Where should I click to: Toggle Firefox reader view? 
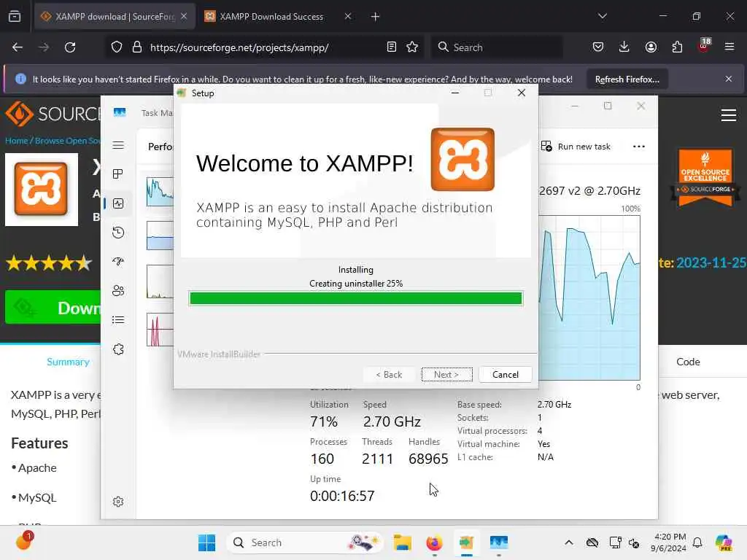tap(392, 47)
